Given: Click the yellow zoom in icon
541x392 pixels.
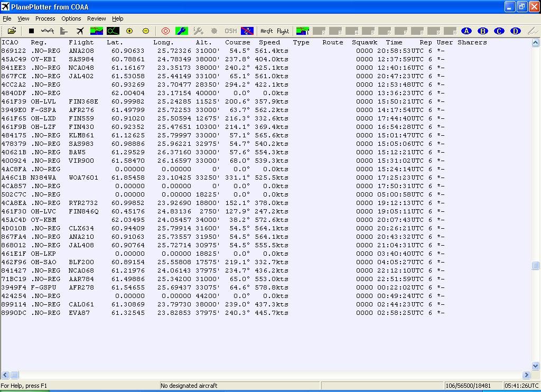Looking at the screenshot, I should coord(129,31).
